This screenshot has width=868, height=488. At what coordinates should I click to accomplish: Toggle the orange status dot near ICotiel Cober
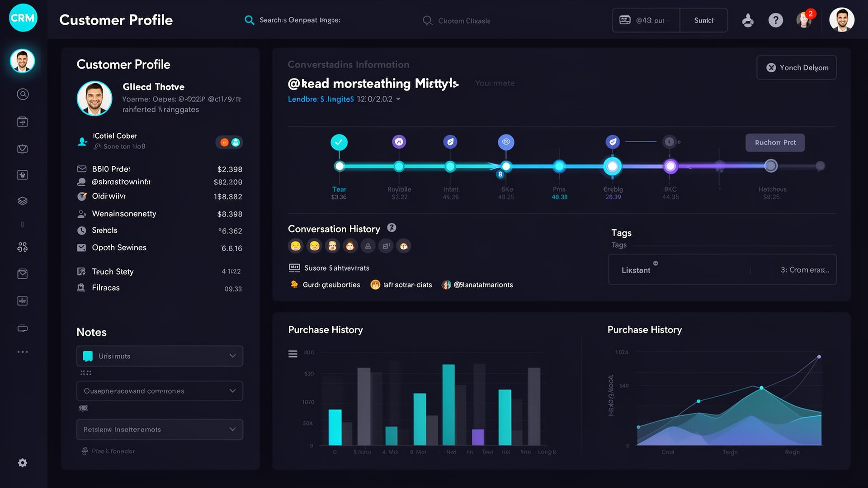click(x=224, y=142)
